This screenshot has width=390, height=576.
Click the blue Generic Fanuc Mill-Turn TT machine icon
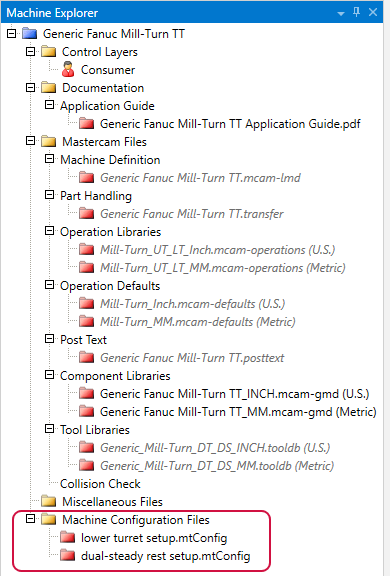tap(29, 34)
